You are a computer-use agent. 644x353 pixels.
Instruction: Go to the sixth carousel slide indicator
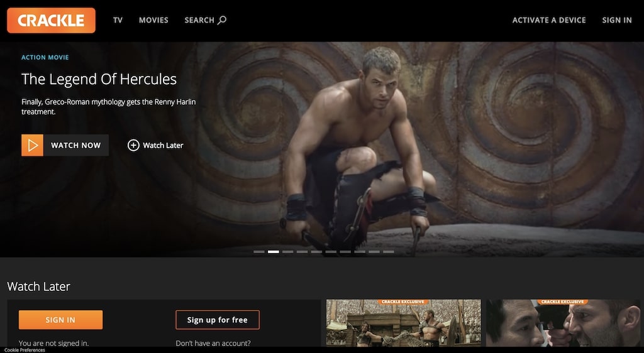point(331,252)
